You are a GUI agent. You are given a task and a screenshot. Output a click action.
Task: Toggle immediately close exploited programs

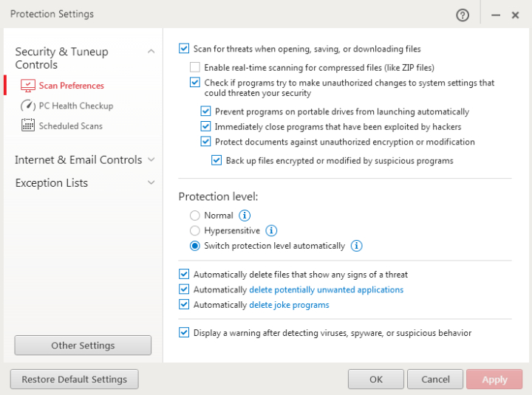click(205, 126)
